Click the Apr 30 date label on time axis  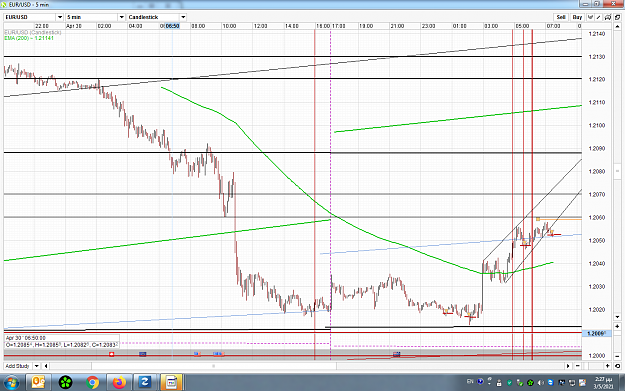pyautogui.click(x=74, y=26)
